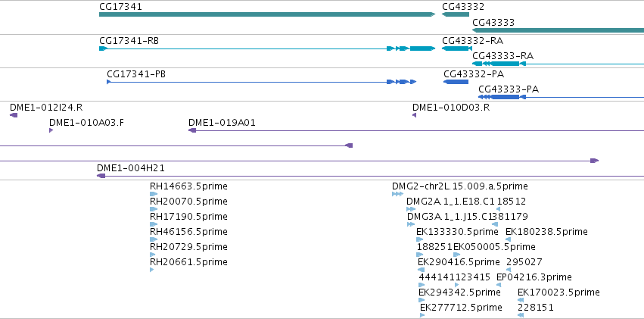Click the DMG2A.1_1.E18.C1 EST label
The height and width of the screenshot is (319, 644).
pos(450,202)
